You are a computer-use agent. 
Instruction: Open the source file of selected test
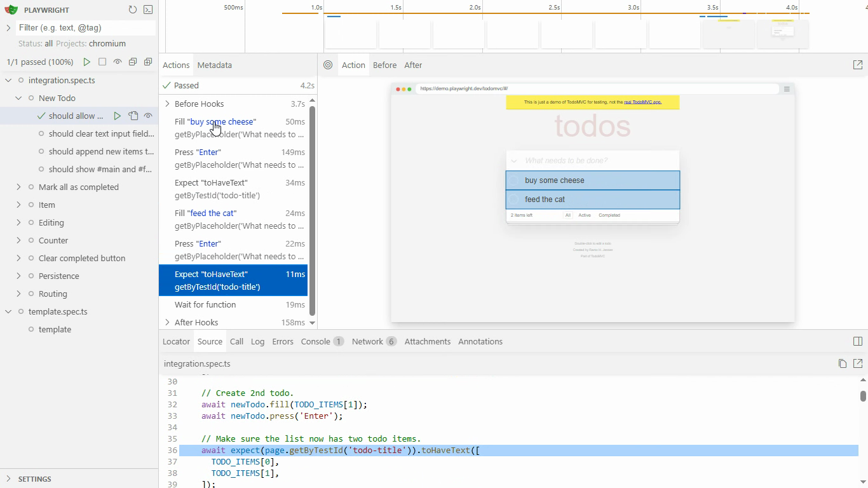[133, 116]
